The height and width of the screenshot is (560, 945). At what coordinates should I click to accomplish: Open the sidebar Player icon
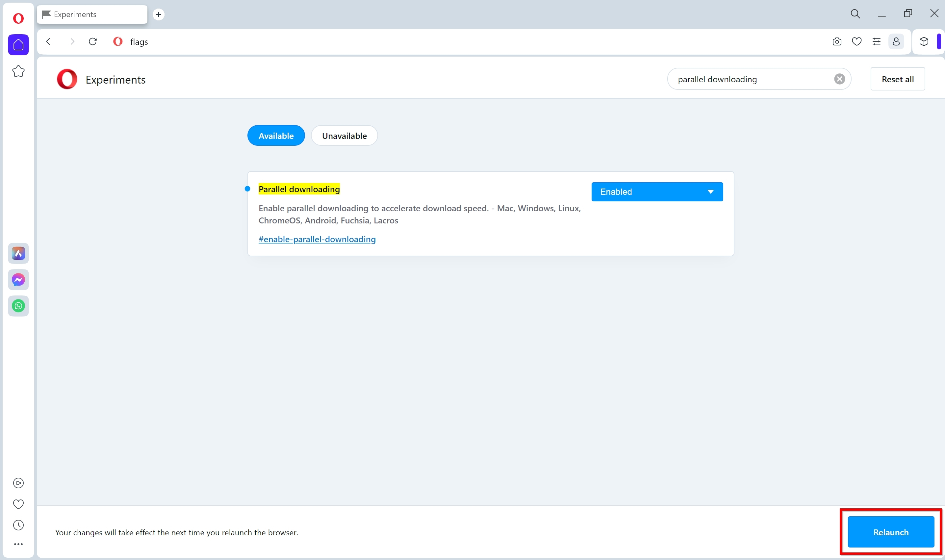18,483
